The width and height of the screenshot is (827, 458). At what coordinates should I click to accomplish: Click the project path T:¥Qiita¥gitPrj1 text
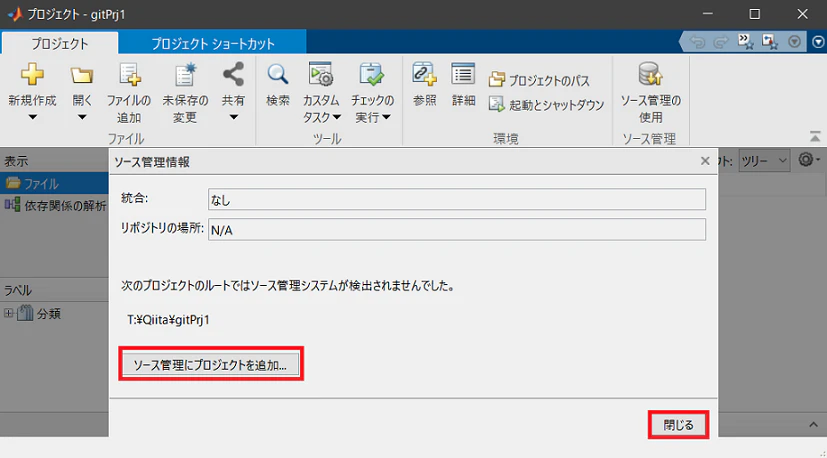click(x=168, y=320)
